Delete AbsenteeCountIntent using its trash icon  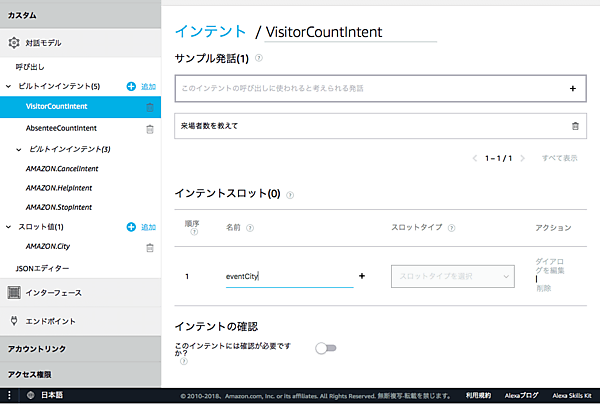[x=150, y=128]
